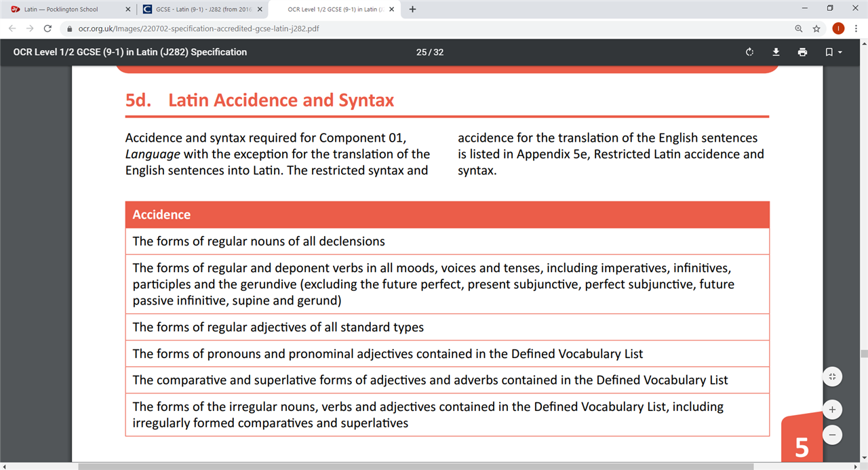This screenshot has height=470, width=868.
Task: Open the browser zoom magnifier icon
Action: point(799,29)
